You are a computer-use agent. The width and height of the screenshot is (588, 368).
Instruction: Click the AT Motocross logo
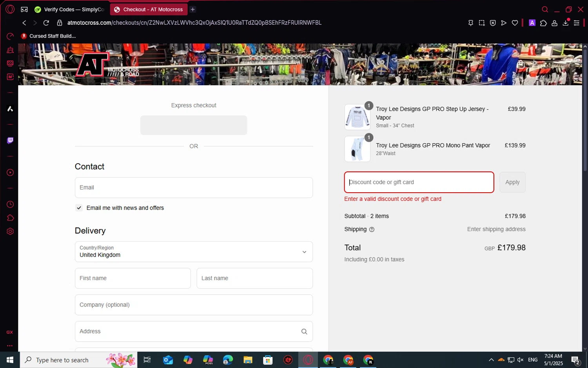click(x=107, y=65)
